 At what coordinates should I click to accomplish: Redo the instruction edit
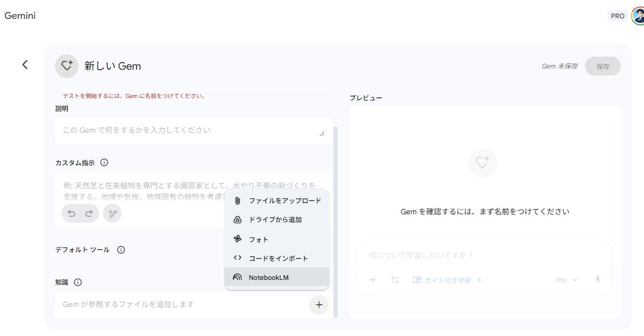click(89, 214)
